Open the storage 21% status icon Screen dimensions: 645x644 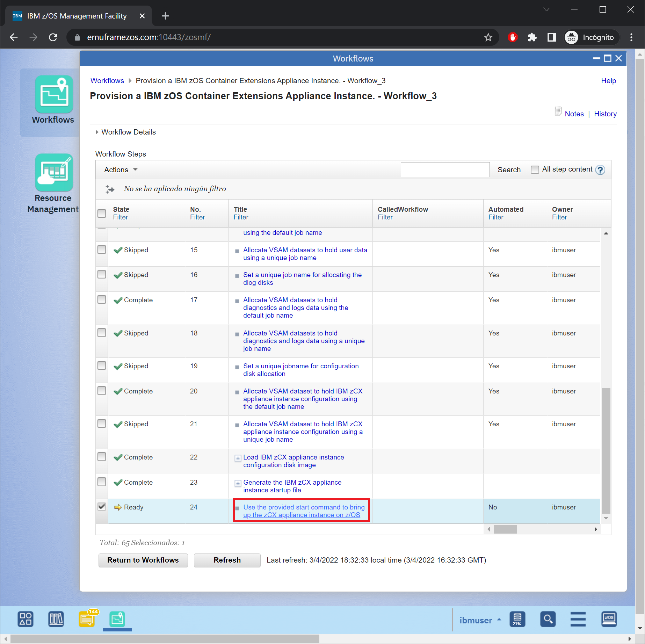pos(517,619)
